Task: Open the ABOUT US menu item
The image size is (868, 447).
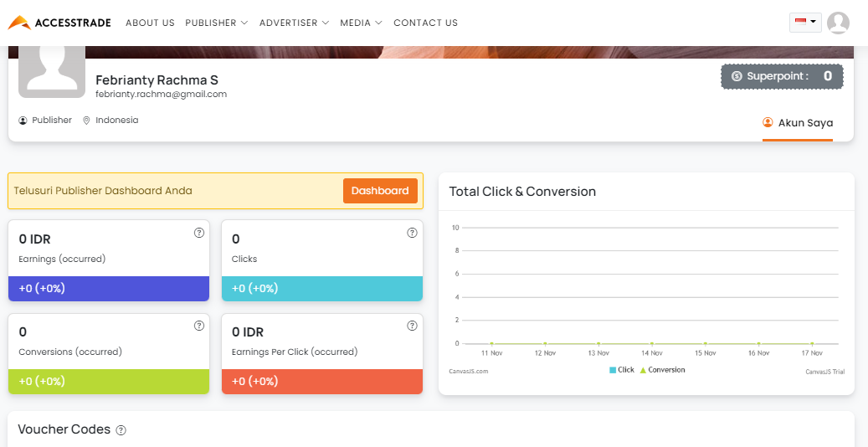Action: coord(150,23)
